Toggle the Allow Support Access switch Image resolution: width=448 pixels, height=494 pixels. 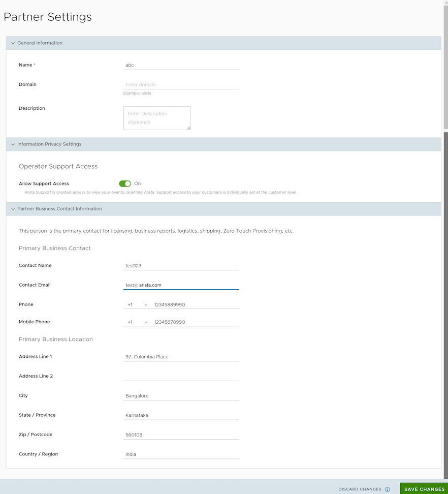pyautogui.click(x=125, y=183)
